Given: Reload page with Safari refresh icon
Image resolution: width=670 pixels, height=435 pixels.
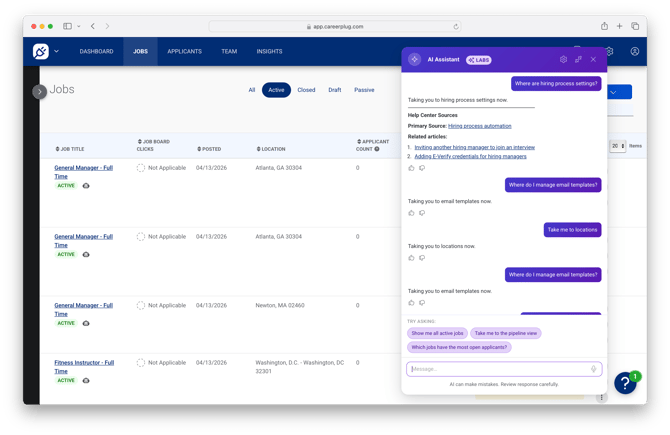Looking at the screenshot, I should (455, 26).
